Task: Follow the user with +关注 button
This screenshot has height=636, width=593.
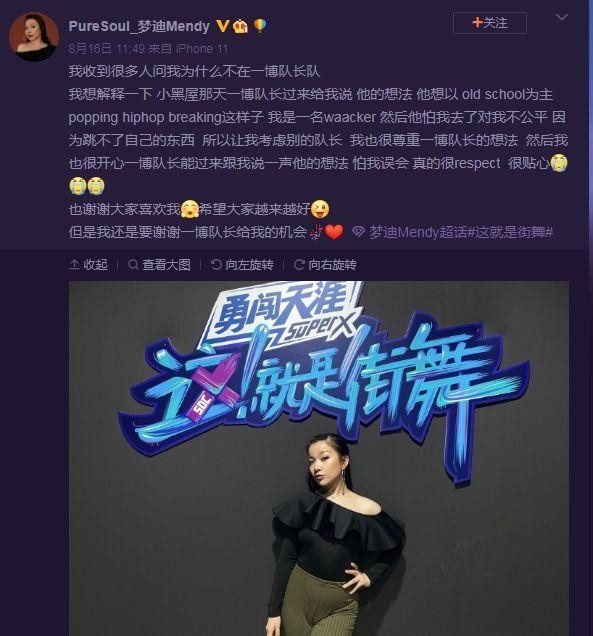Action: [490, 23]
